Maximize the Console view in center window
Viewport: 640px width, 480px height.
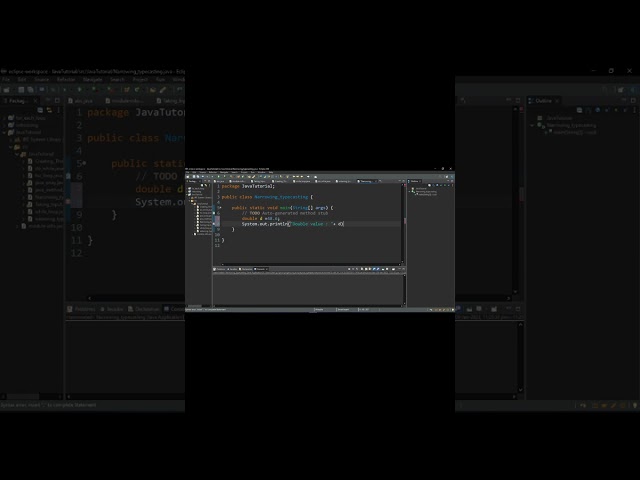coord(404,269)
